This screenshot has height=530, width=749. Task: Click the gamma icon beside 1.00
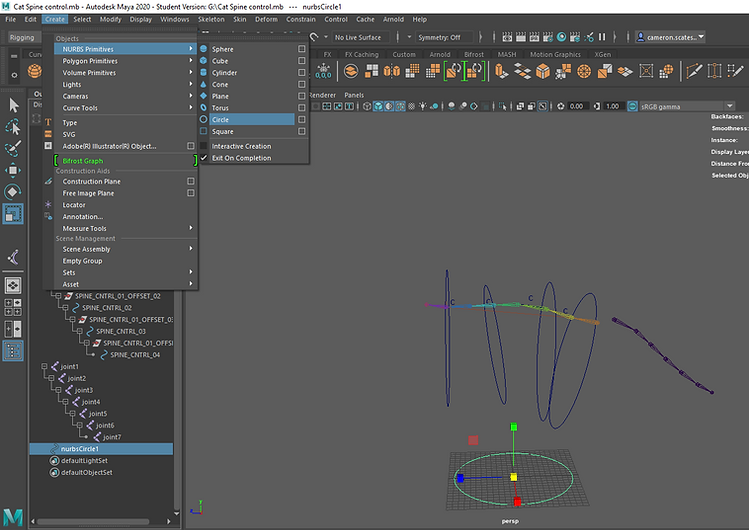click(597, 106)
